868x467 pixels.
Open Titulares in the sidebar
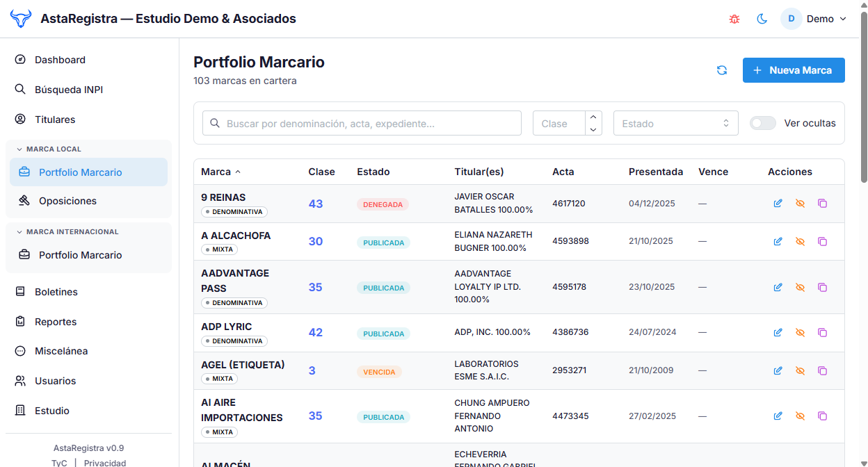[x=89, y=120]
